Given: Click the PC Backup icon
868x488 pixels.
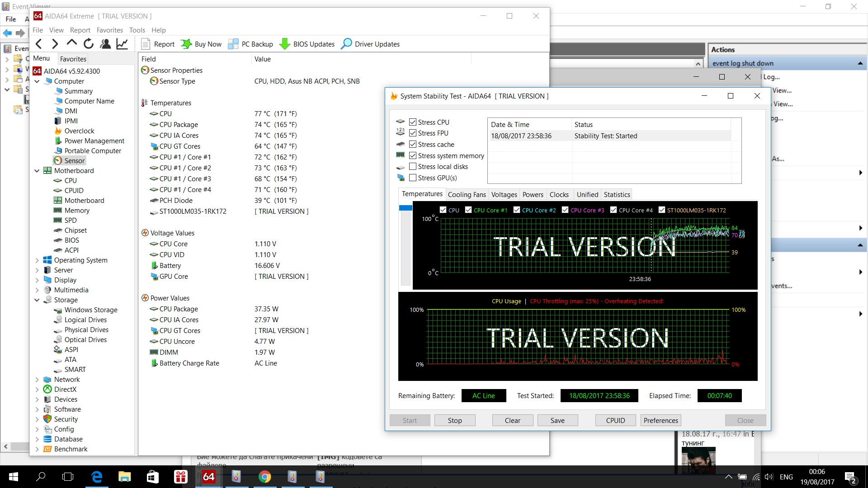Looking at the screenshot, I should coord(233,44).
